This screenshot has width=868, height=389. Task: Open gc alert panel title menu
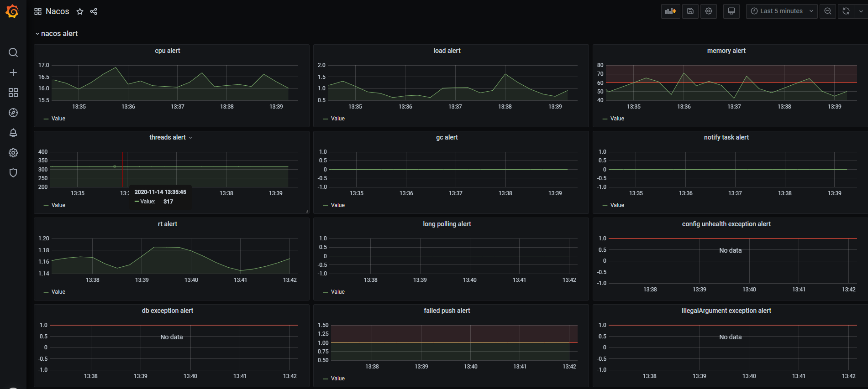pyautogui.click(x=447, y=137)
